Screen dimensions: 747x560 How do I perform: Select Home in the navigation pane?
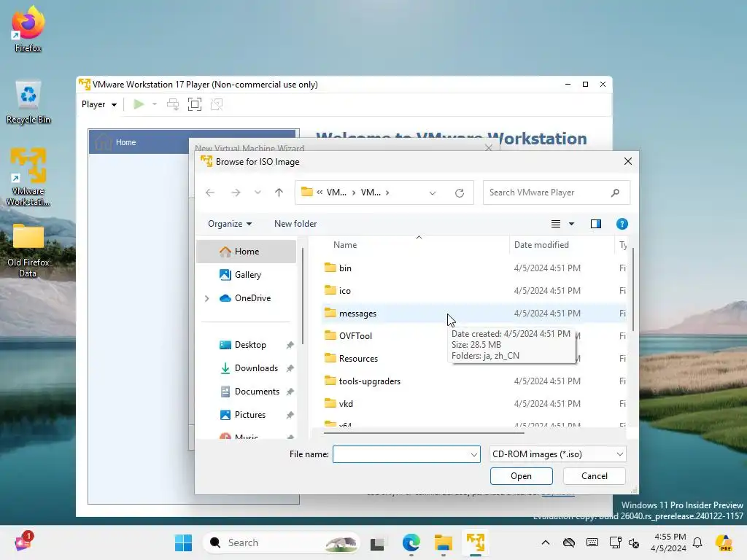(247, 252)
